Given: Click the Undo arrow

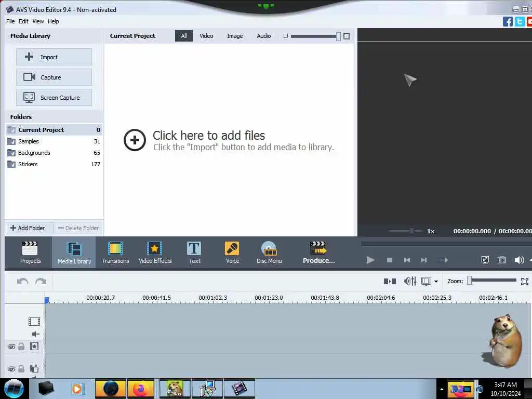Looking at the screenshot, I should (22, 281).
